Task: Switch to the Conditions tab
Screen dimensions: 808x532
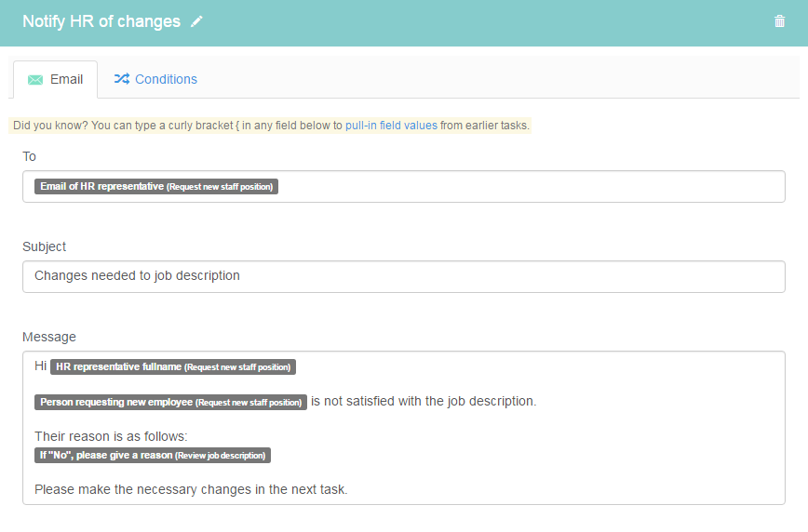Action: coord(155,79)
